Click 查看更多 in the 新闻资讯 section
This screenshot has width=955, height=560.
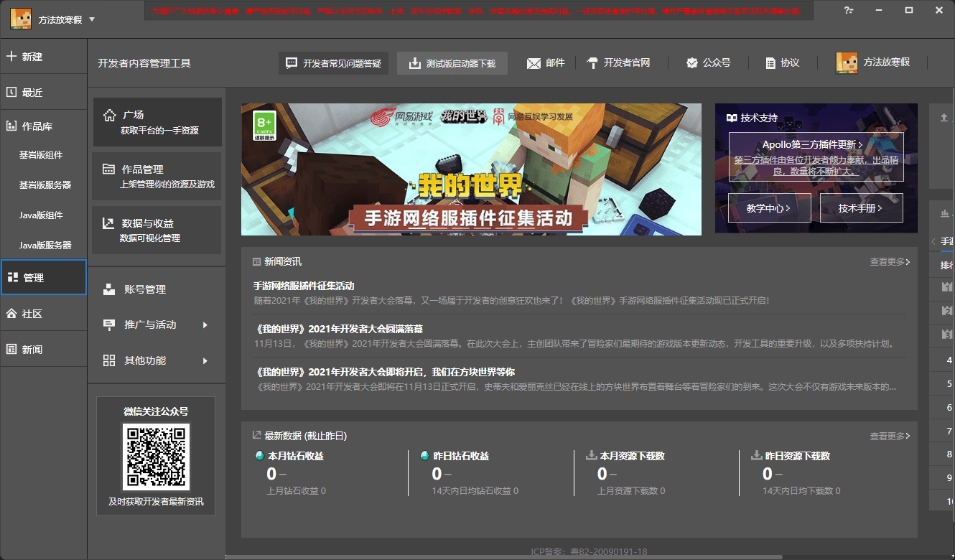click(x=890, y=262)
